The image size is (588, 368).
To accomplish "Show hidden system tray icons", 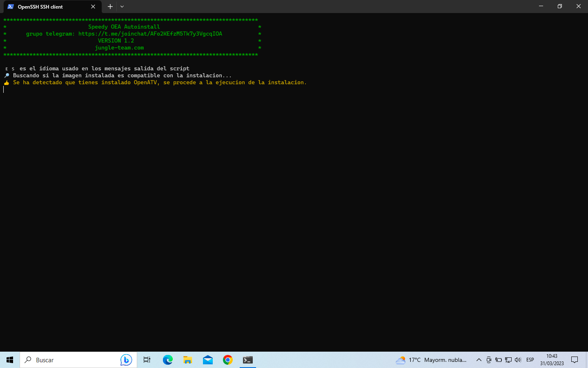I will pos(479,360).
